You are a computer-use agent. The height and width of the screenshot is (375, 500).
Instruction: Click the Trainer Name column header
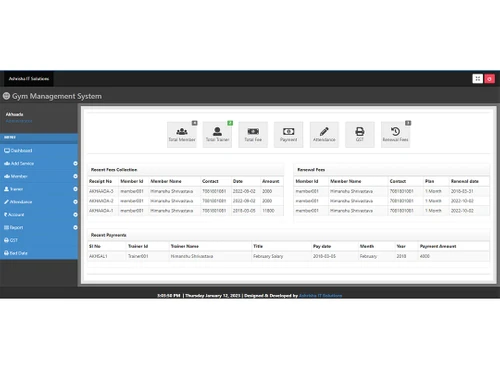click(185, 246)
